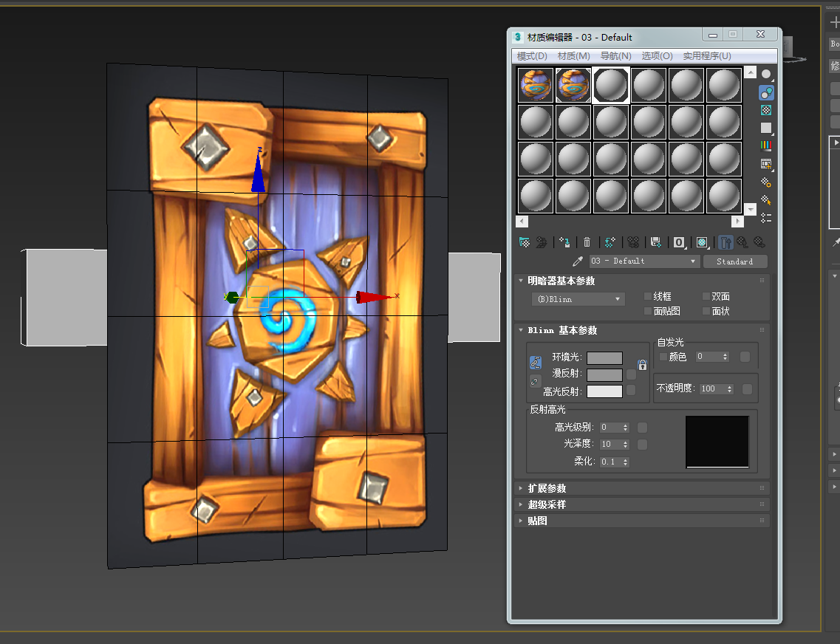Viewport: 840px width, 644px height.
Task: Enable the 线框 wireframe checkbox
Action: coord(648,297)
